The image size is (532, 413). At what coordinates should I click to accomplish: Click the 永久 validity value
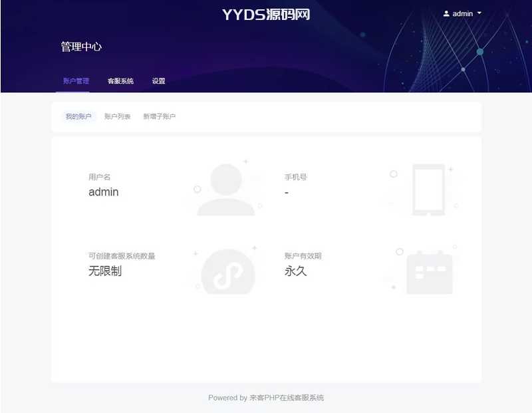(295, 271)
